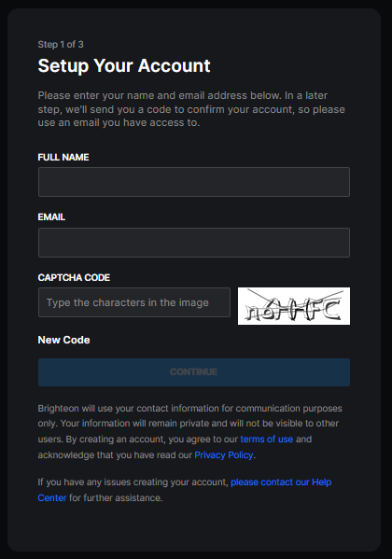Viewport: 392px width, 559px height.
Task: Click the Full Name input field
Action: [194, 182]
